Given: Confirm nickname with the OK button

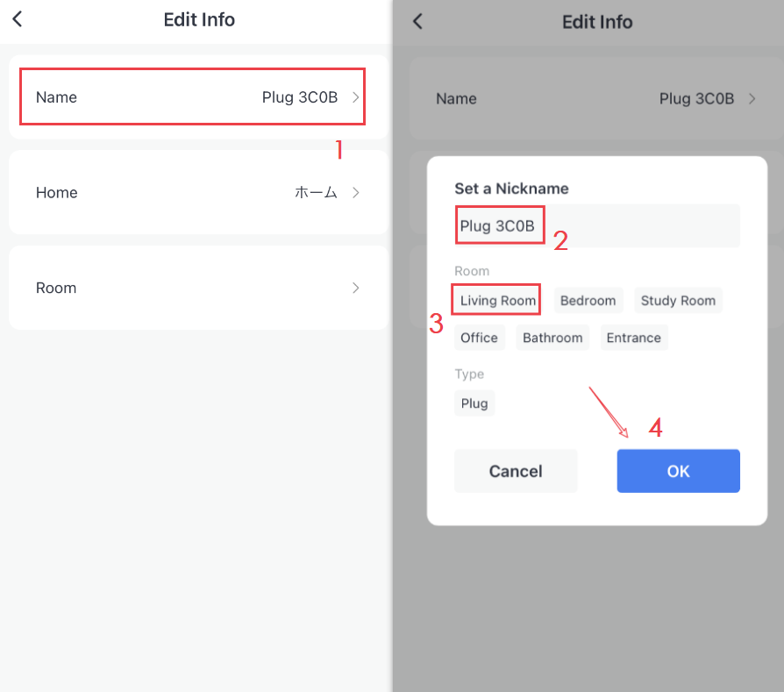Looking at the screenshot, I should pyautogui.click(x=678, y=471).
